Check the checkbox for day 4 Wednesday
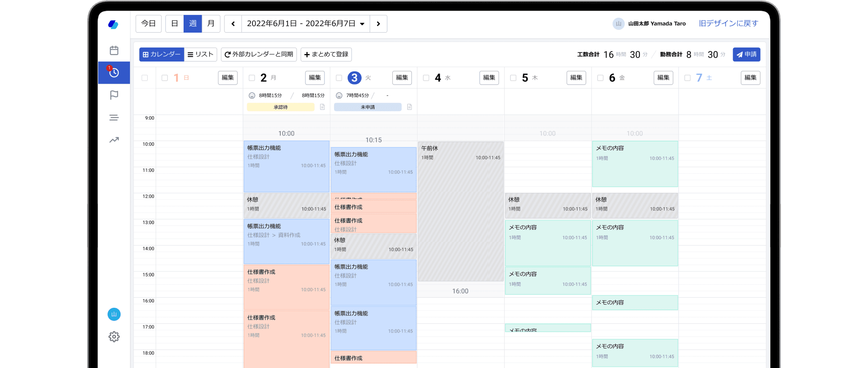The height and width of the screenshot is (368, 868). pyautogui.click(x=426, y=78)
